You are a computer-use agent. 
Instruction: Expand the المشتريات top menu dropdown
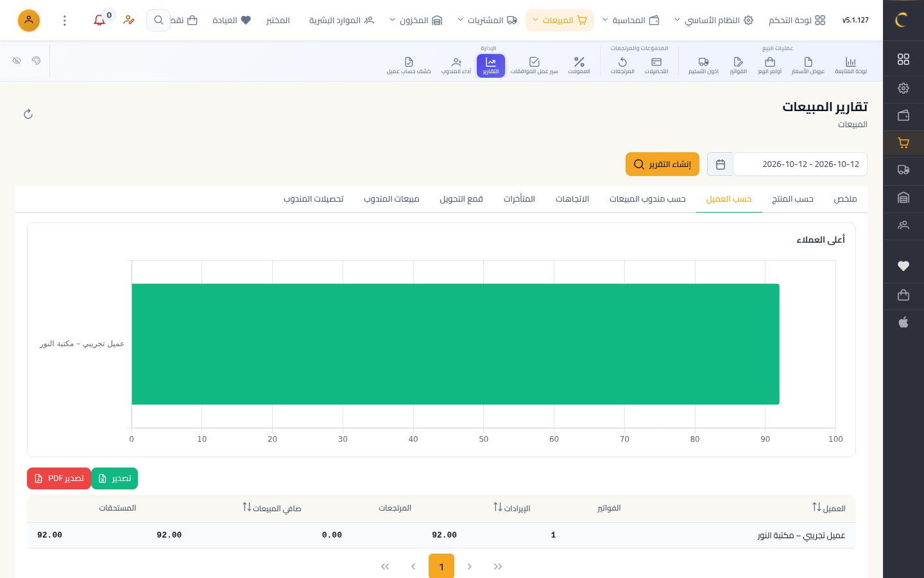pos(487,21)
